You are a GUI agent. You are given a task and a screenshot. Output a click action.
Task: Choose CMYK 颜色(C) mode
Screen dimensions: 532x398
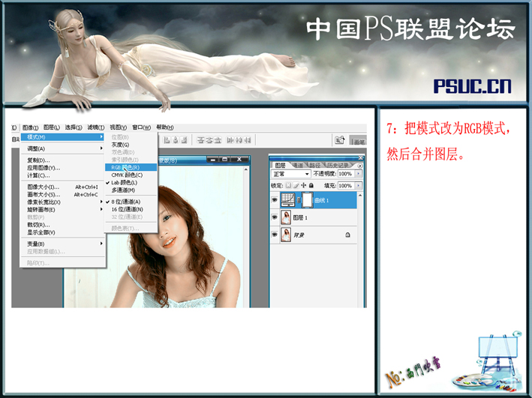tap(131, 175)
